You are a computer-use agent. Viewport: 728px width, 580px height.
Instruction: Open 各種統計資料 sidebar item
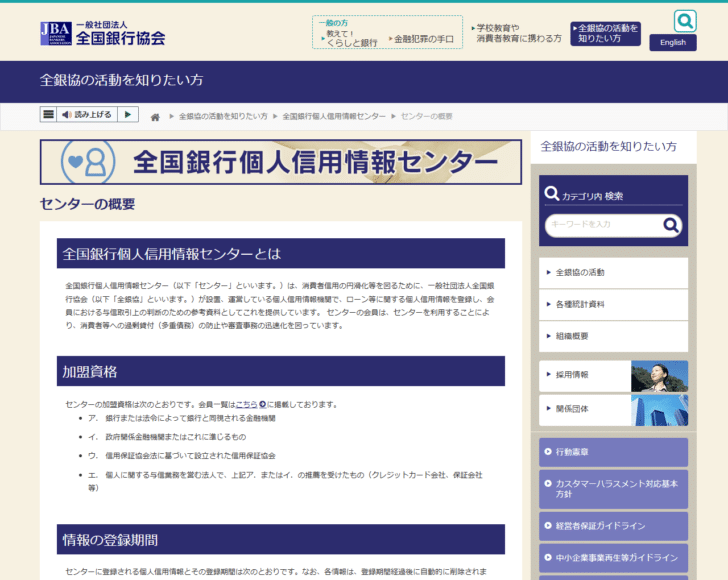(x=613, y=305)
